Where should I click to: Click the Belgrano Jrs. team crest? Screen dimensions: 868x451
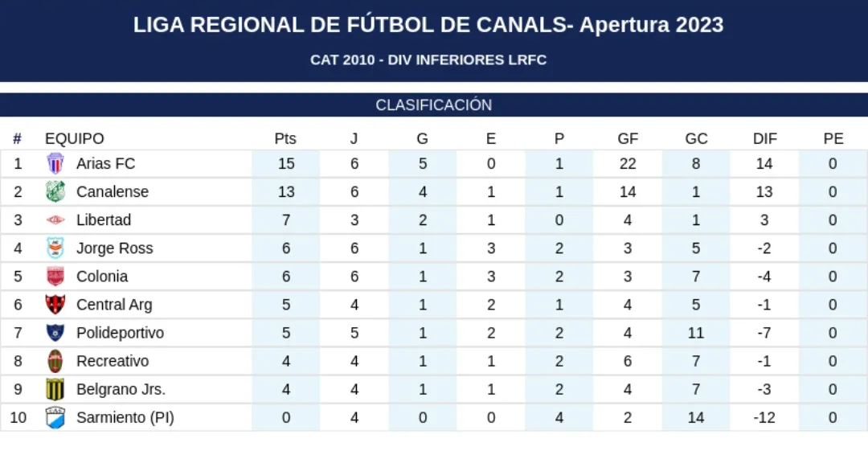pyautogui.click(x=55, y=389)
